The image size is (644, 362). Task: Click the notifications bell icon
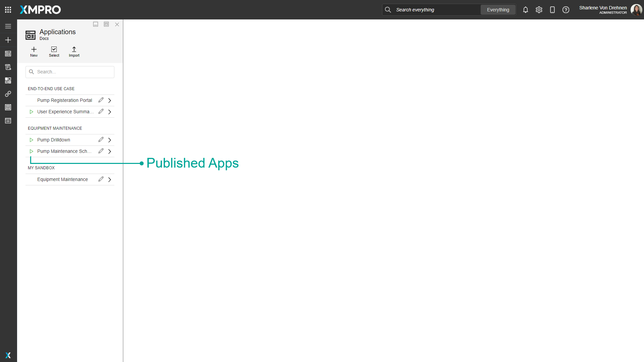click(x=525, y=10)
